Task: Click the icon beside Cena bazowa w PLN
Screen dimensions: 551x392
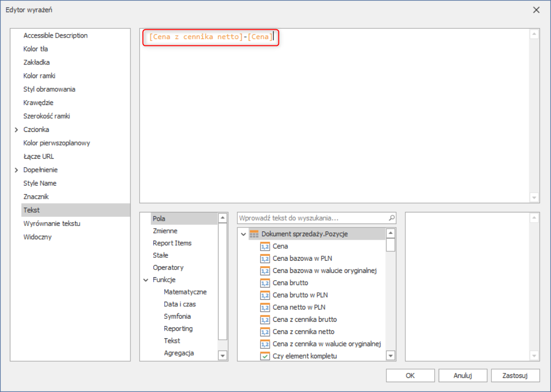Action: pos(265,259)
